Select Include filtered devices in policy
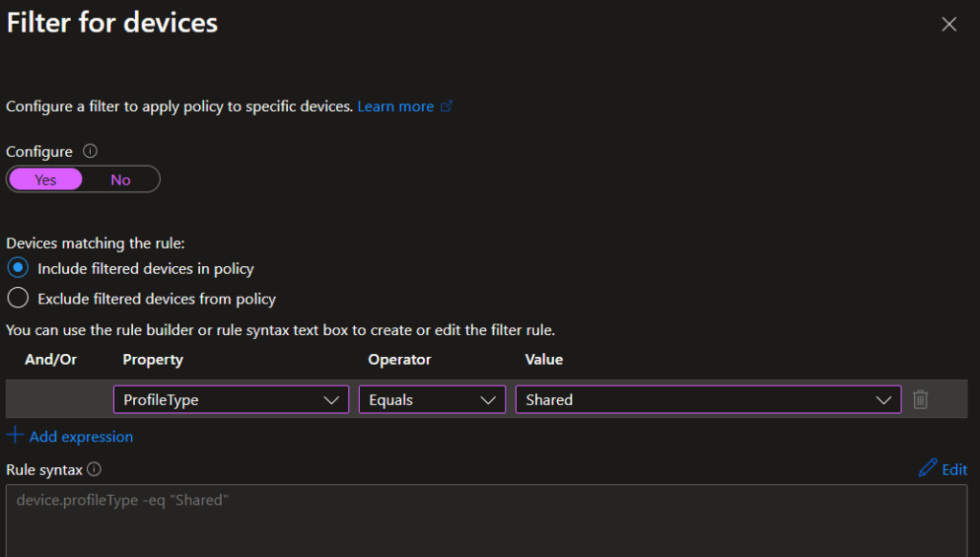 coord(17,268)
